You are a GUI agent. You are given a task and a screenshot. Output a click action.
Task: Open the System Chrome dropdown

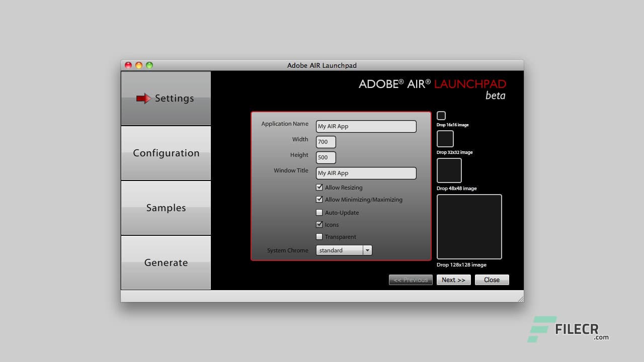coord(367,250)
